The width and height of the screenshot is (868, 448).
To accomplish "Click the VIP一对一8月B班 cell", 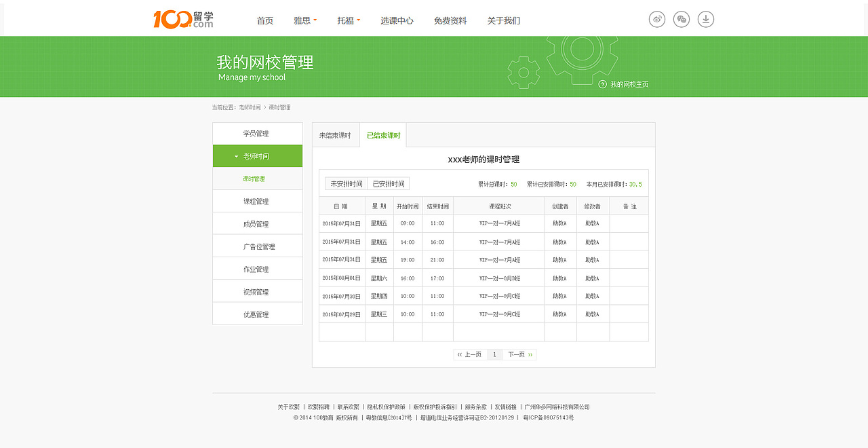I will pos(499,278).
